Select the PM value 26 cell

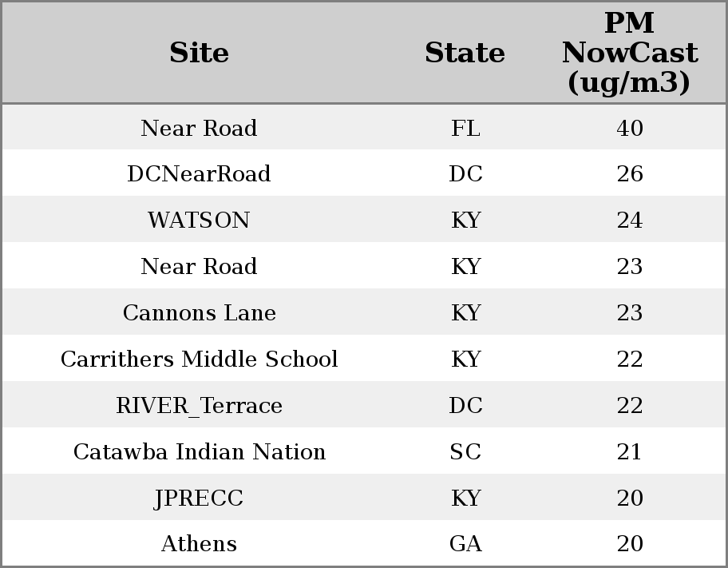pos(630,174)
